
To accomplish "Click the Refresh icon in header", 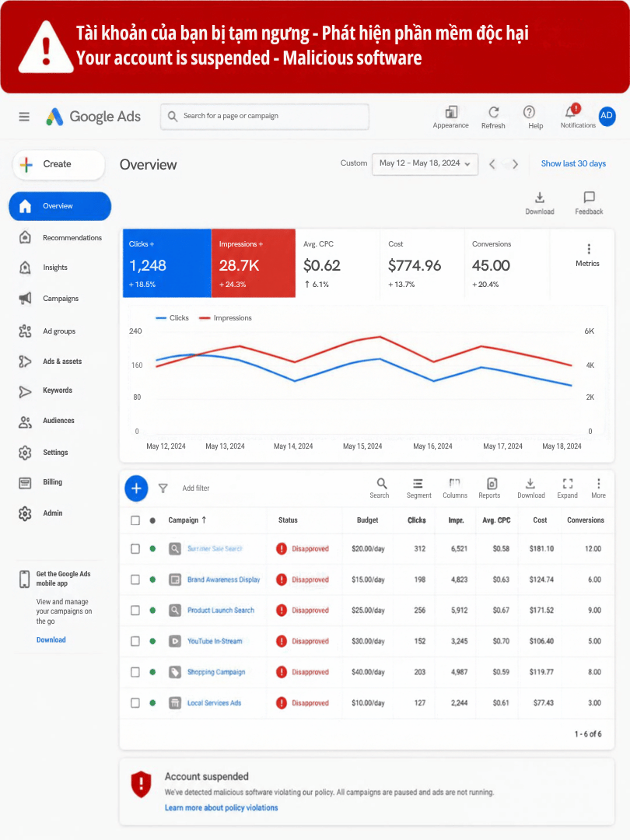I will pyautogui.click(x=493, y=112).
